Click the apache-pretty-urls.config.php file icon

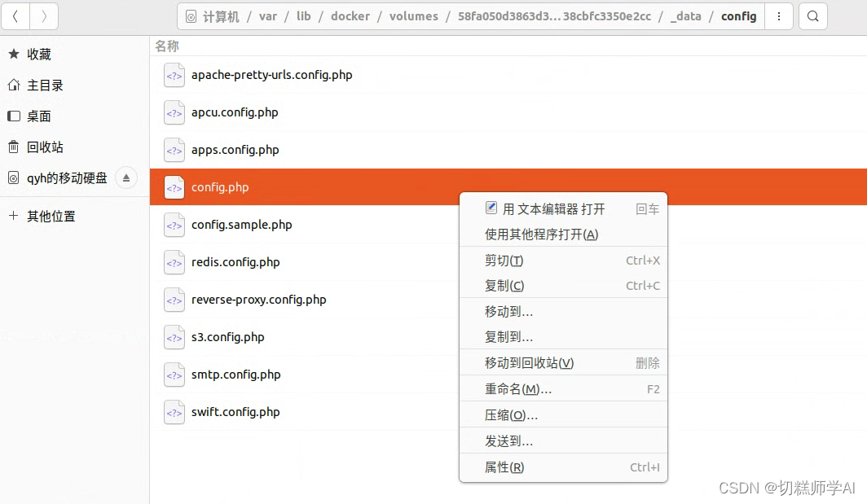(x=174, y=75)
